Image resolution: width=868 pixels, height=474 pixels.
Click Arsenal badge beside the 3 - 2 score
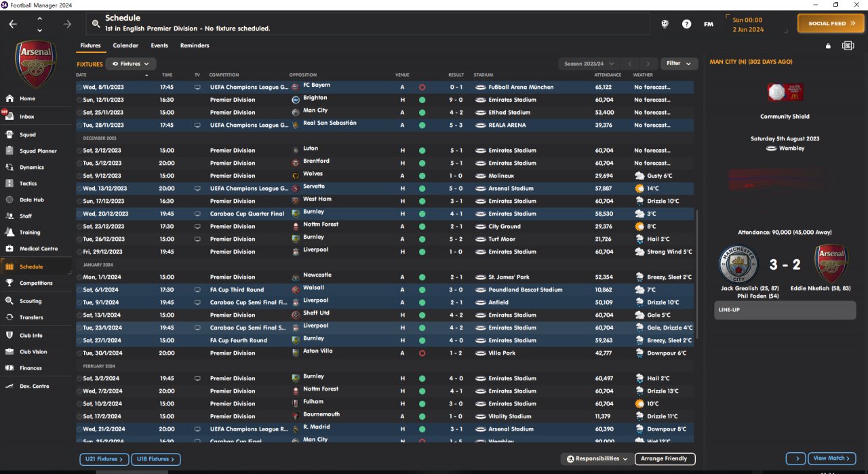pos(833,264)
